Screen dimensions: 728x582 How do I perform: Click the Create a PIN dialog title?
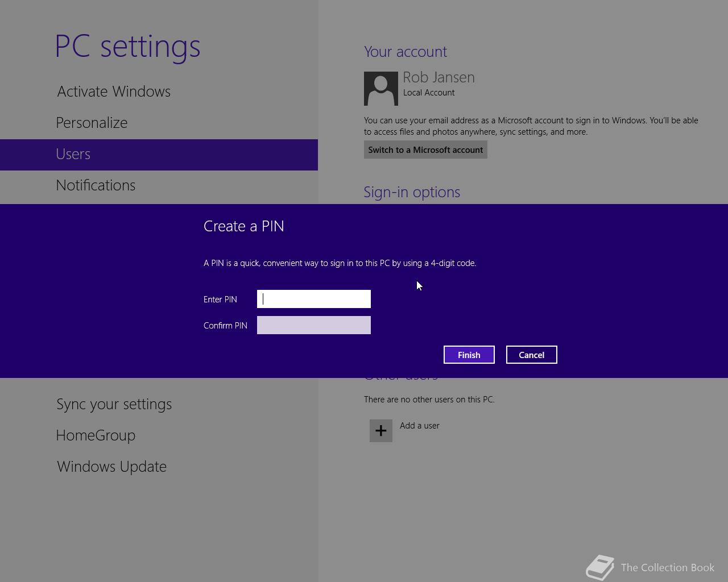coord(244,226)
